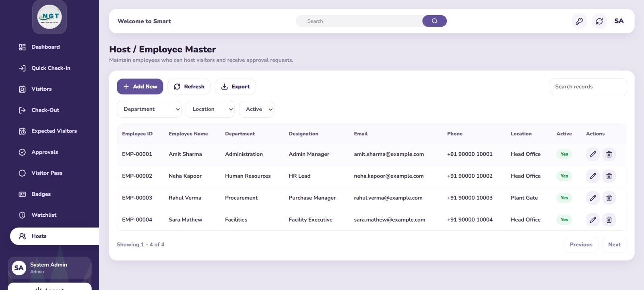Open the Department filter dropdown
The height and width of the screenshot is (290, 644).
click(x=149, y=109)
